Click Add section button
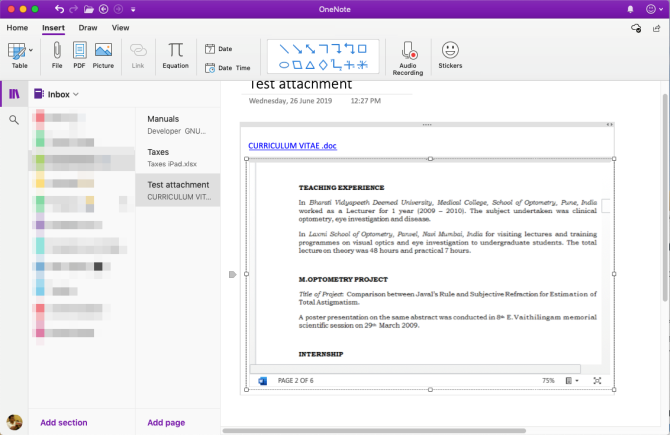Image resolution: width=670 pixels, height=435 pixels. (x=64, y=423)
